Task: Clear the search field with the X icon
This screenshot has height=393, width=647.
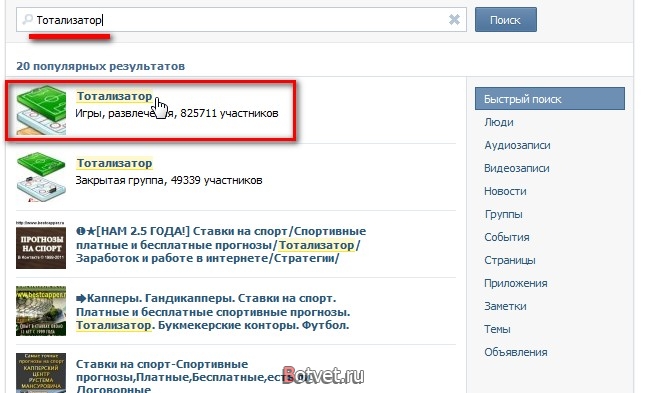Action: 454,19
